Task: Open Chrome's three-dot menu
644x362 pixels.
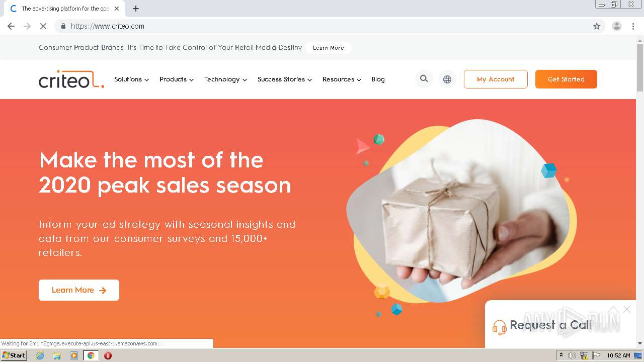Action: [633, 26]
